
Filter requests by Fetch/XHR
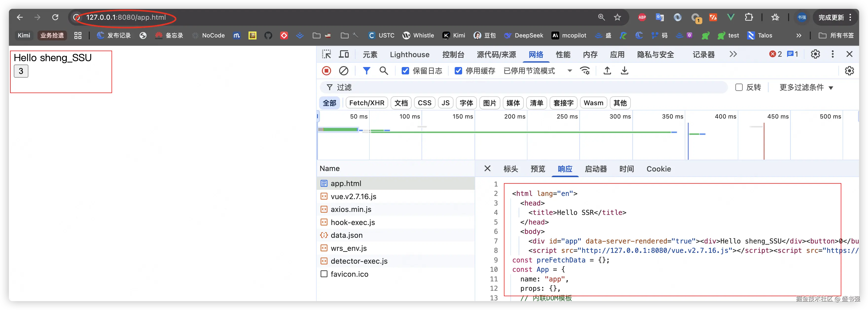[367, 103]
